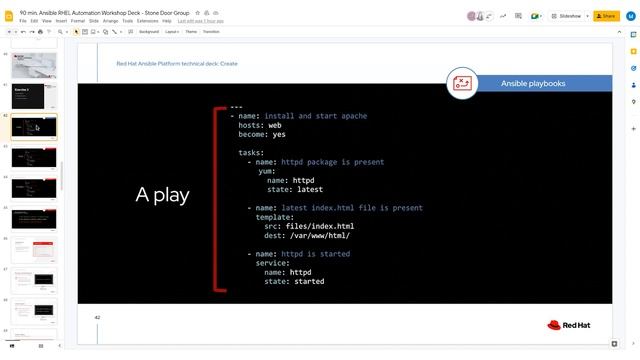Hide the menus with the up chevron

(x=619, y=32)
